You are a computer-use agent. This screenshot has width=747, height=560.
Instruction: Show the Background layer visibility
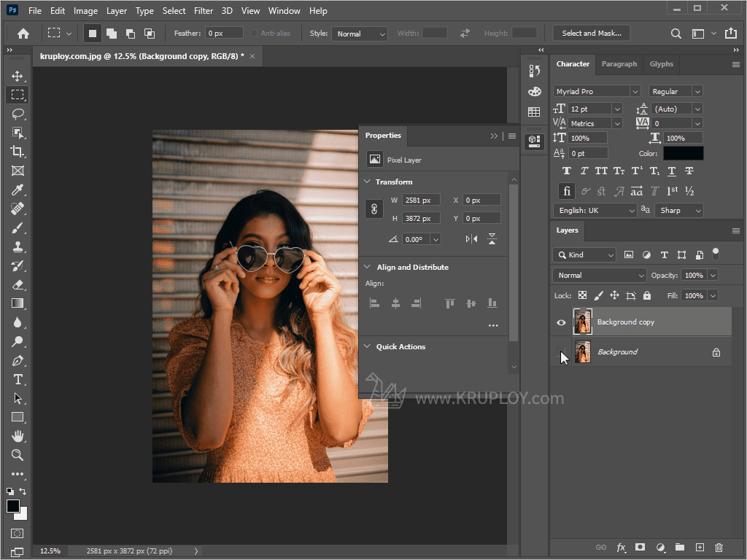coord(561,352)
